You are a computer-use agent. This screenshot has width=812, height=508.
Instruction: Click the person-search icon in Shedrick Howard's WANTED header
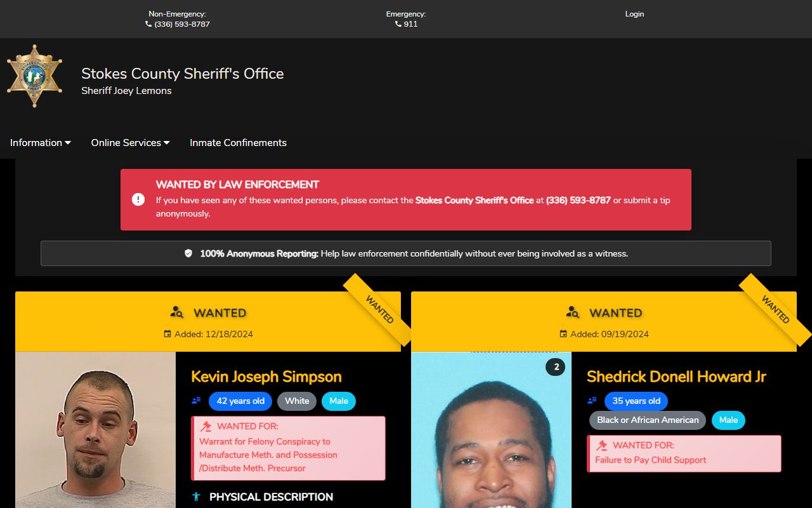[573, 312]
